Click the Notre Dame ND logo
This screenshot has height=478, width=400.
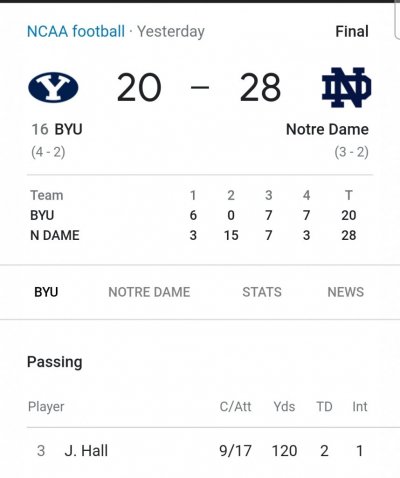click(x=346, y=87)
